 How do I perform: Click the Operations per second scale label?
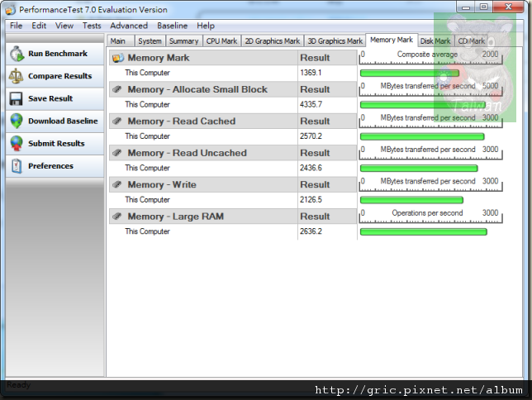coord(427,213)
